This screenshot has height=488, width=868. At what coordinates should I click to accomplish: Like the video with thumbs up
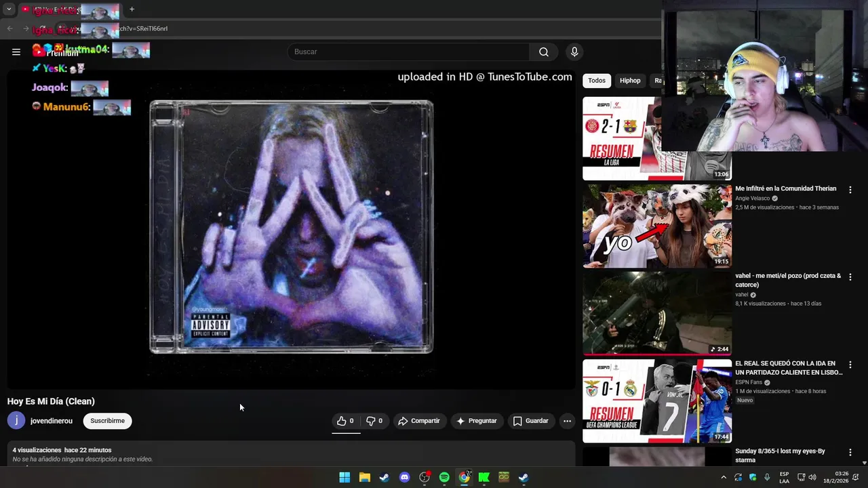(x=346, y=421)
